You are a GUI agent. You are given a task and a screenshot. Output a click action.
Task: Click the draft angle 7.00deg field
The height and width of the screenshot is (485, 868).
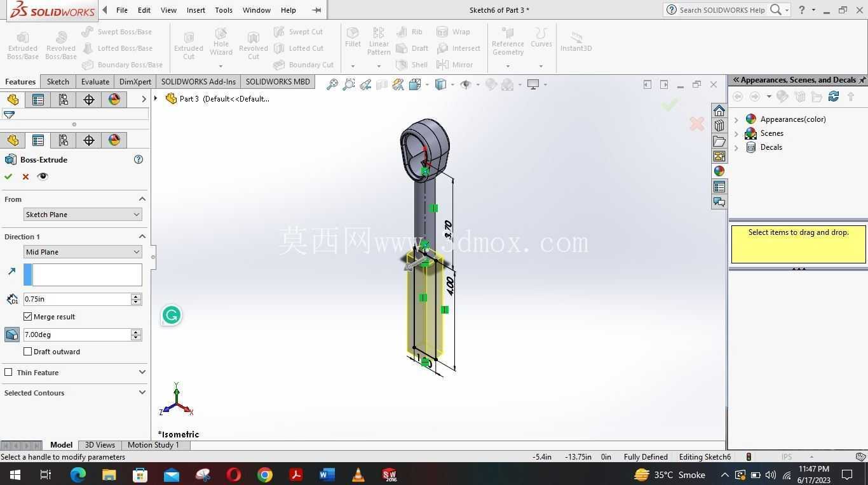(x=77, y=335)
